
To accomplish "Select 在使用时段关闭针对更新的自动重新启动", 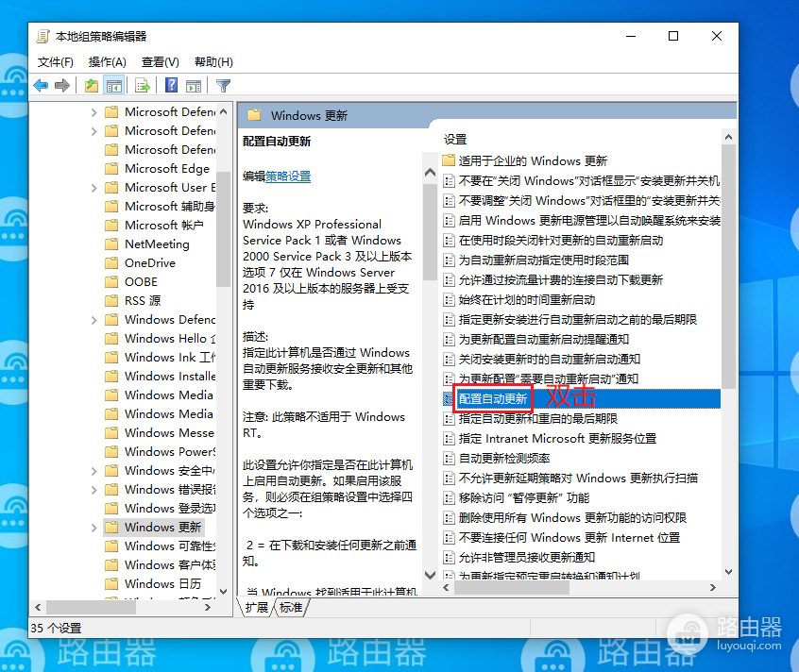I will (561, 241).
